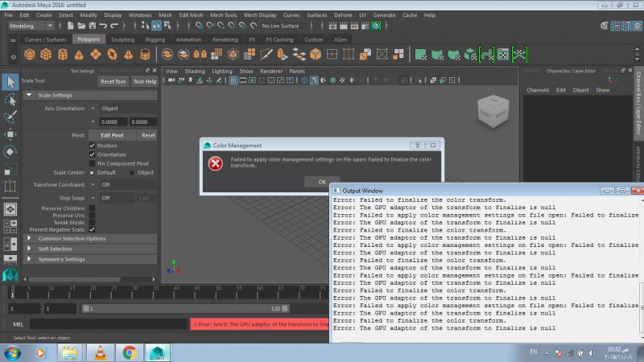The image size is (644, 362).
Task: Open Step Snap dropdown
Action: [x=112, y=198]
